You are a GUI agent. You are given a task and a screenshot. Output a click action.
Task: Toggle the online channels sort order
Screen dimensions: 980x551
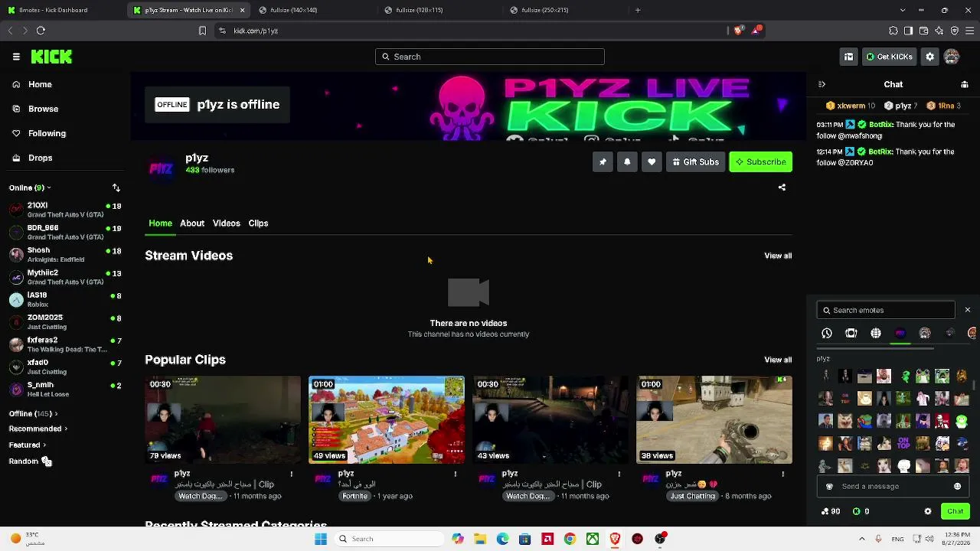pos(116,187)
